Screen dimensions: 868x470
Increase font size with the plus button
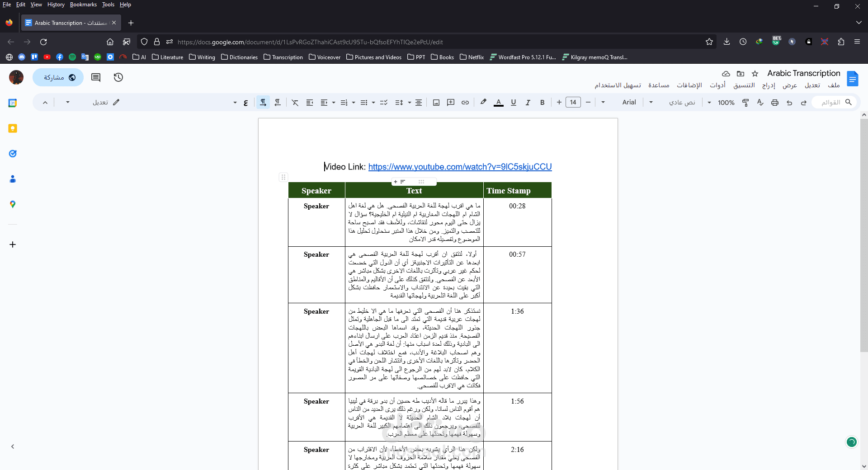(559, 103)
